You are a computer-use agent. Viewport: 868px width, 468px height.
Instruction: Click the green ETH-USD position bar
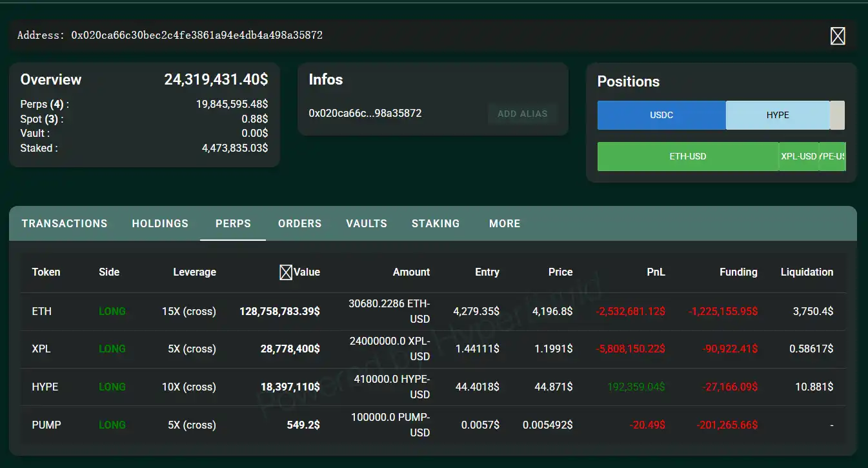coord(688,156)
